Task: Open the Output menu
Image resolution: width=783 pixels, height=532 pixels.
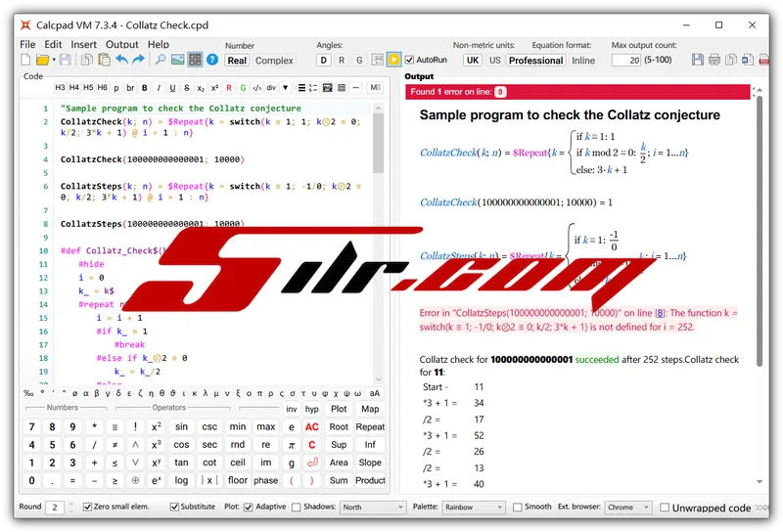Action: (x=121, y=44)
